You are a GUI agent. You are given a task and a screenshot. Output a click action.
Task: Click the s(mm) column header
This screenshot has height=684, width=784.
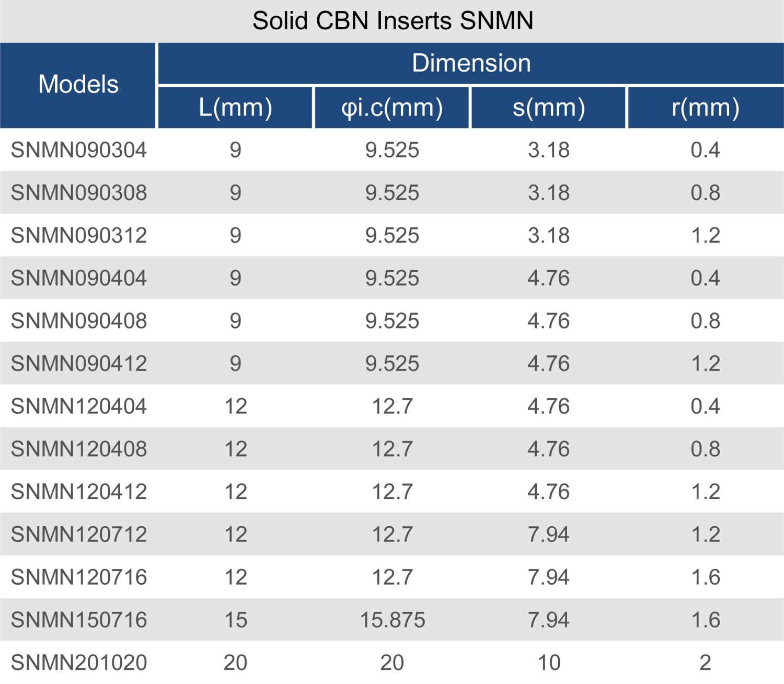pos(548,108)
